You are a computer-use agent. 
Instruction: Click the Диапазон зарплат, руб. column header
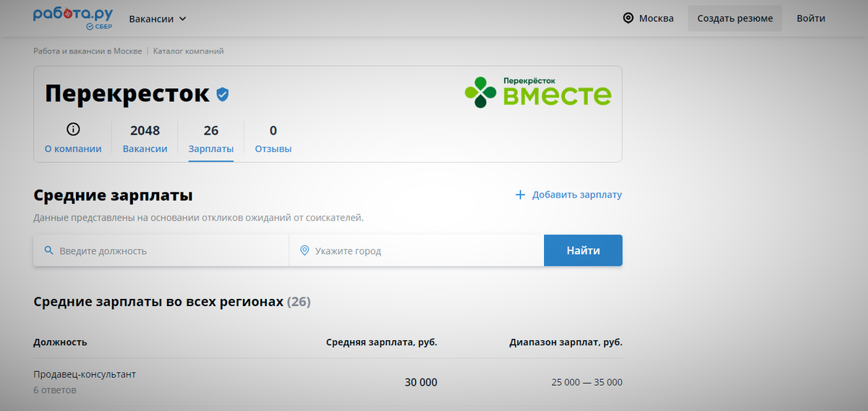click(x=566, y=342)
